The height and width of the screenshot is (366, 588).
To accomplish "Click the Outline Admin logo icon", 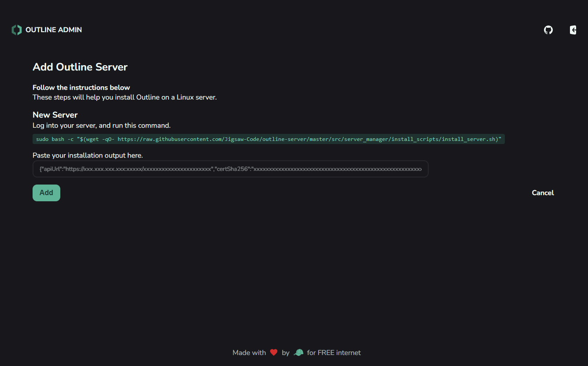I will [x=17, y=30].
